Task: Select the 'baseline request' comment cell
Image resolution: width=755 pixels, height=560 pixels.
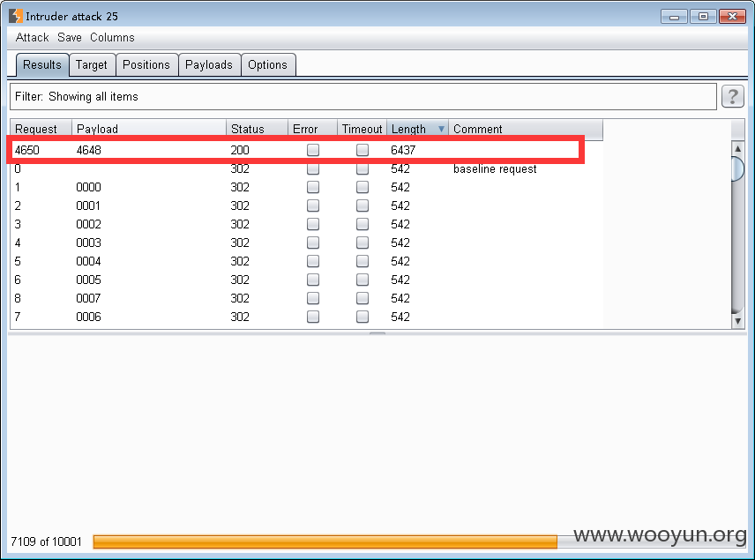Action: [x=495, y=169]
